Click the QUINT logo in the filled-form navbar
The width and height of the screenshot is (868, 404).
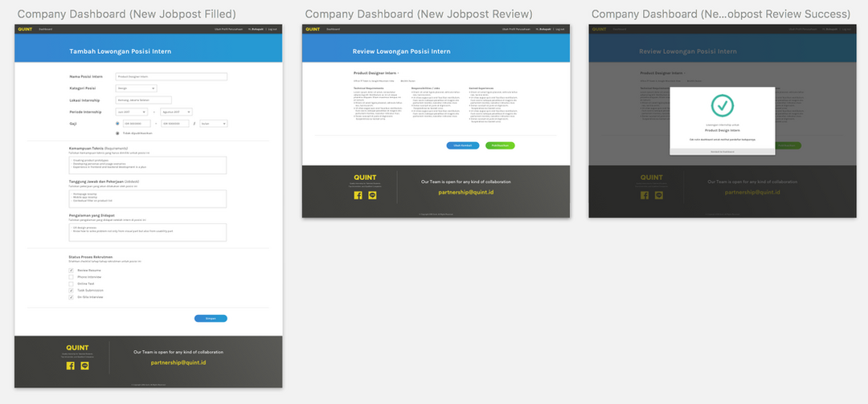click(23, 29)
